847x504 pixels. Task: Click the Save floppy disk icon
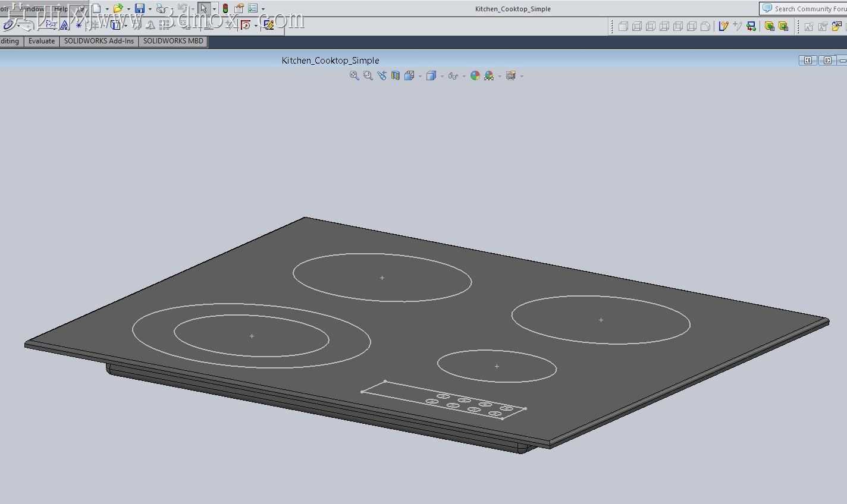pos(140,8)
